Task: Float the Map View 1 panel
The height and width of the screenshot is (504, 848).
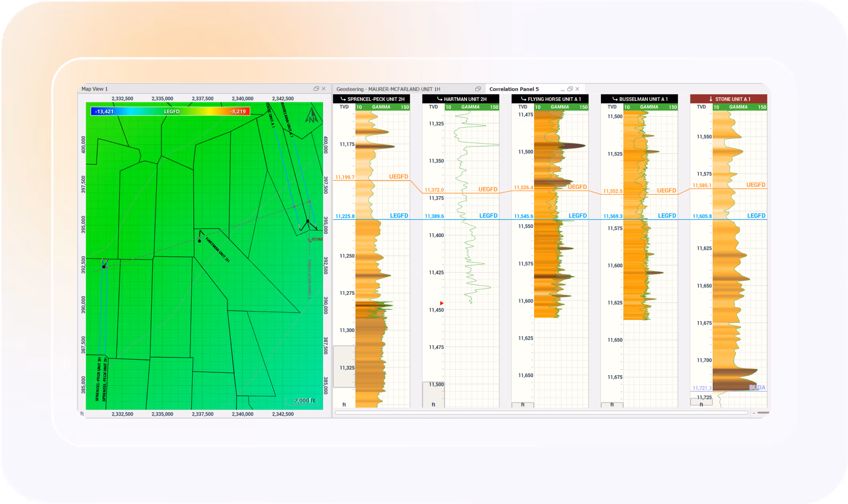Action: point(316,89)
